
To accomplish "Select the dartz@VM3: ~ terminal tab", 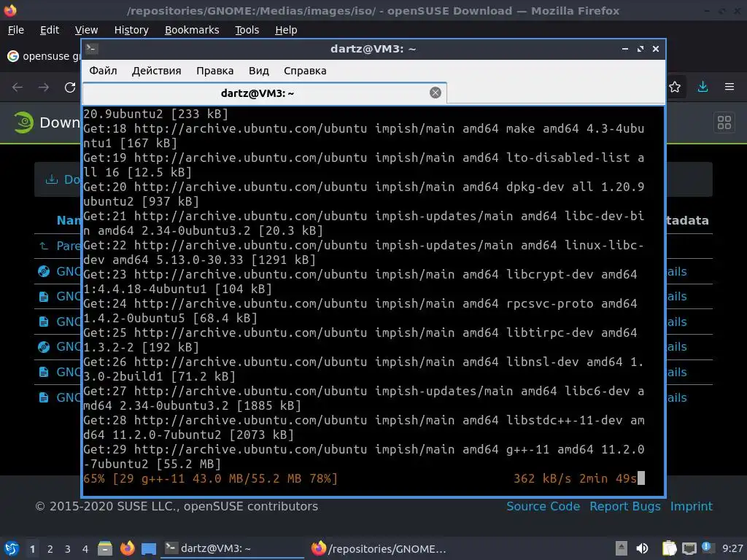I will [x=264, y=93].
